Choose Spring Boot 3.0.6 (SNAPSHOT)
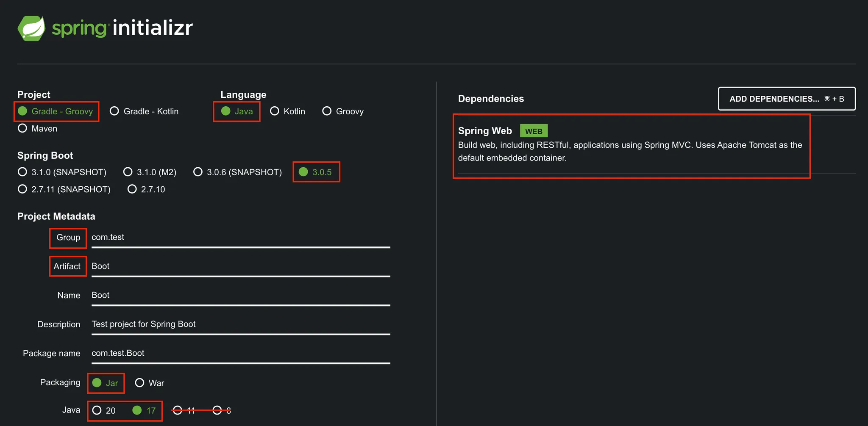The width and height of the screenshot is (868, 426). point(238,172)
